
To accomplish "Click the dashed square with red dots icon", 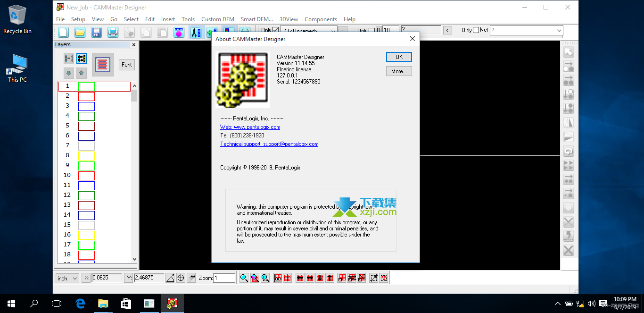I will tap(384, 278).
